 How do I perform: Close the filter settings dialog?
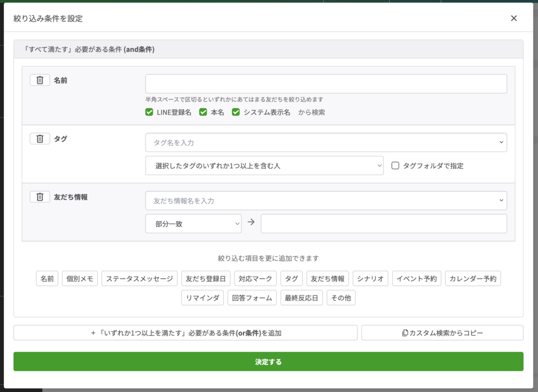point(513,18)
